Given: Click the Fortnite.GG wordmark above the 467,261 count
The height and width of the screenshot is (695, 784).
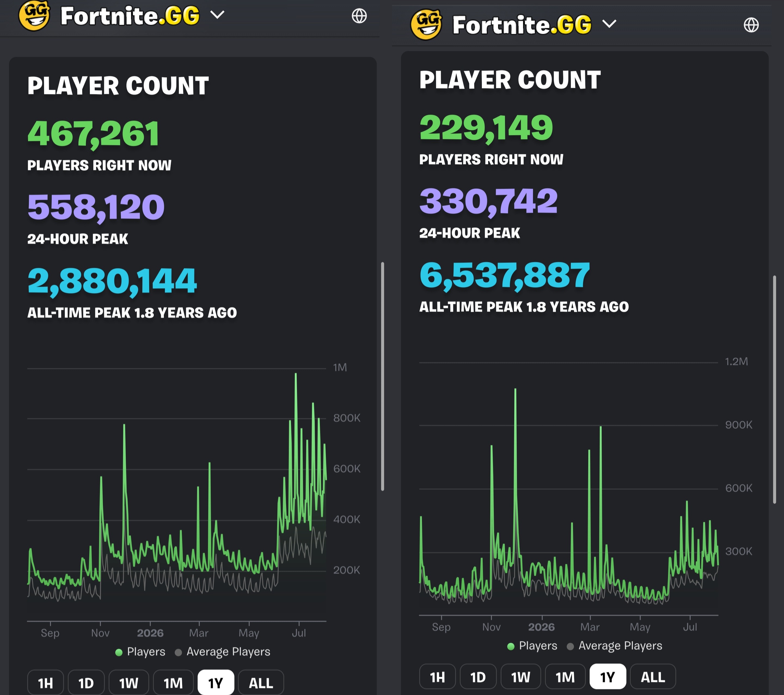Looking at the screenshot, I should (x=130, y=16).
